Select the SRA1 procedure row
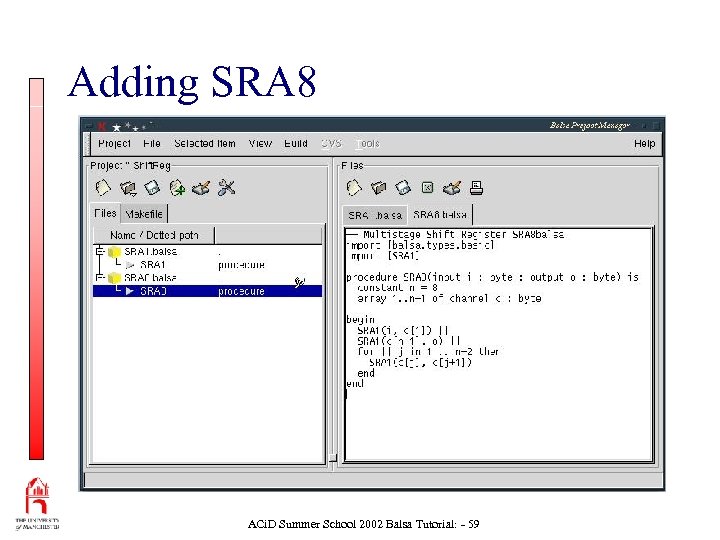720x540 pixels. tap(208, 265)
